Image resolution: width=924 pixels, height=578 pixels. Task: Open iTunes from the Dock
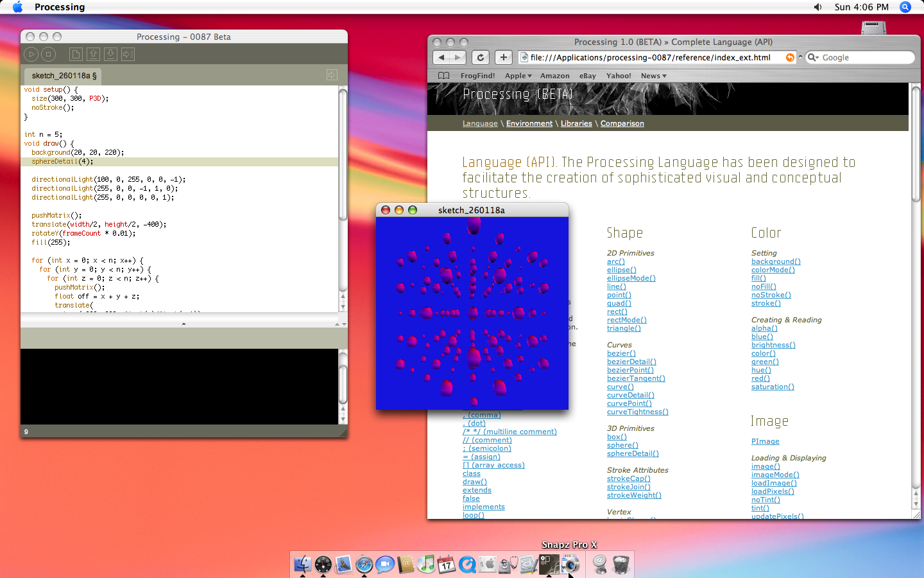(426, 565)
